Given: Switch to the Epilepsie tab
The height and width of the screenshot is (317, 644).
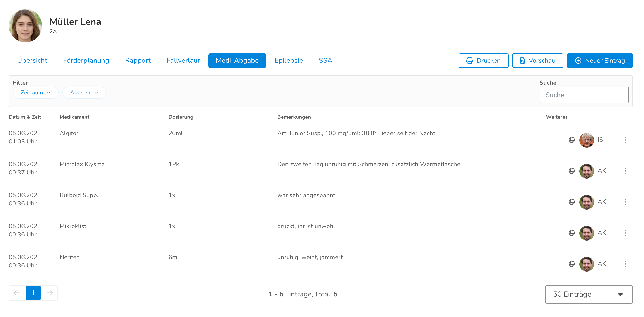Looking at the screenshot, I should [288, 61].
